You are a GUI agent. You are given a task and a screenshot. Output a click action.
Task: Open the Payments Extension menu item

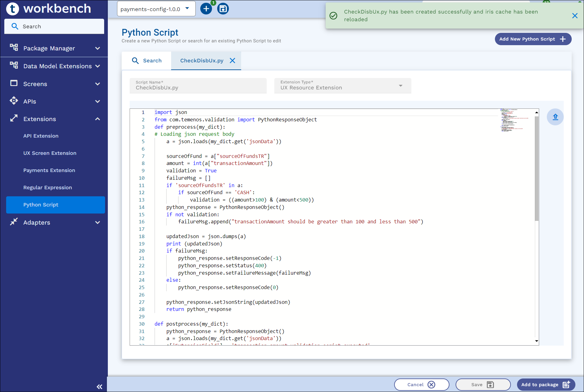pyautogui.click(x=49, y=170)
